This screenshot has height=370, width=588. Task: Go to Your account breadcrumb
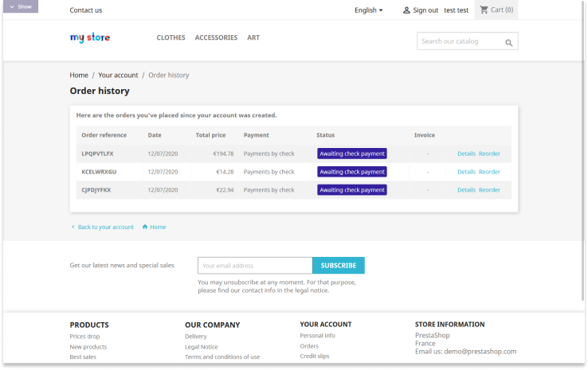(x=118, y=75)
